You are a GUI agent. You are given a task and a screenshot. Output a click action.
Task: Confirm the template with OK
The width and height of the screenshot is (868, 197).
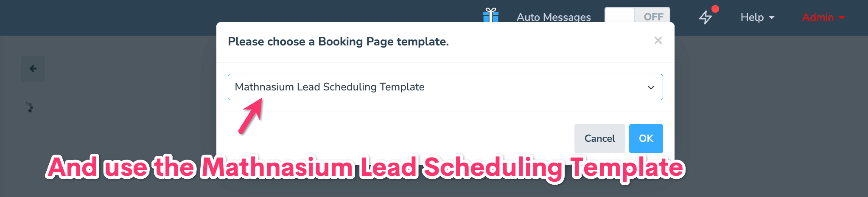click(x=646, y=138)
